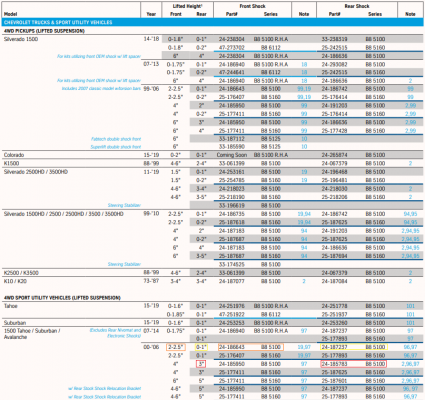Select rear part number "24-265874"
Viewport: 425px width, 400px height.
(334, 155)
